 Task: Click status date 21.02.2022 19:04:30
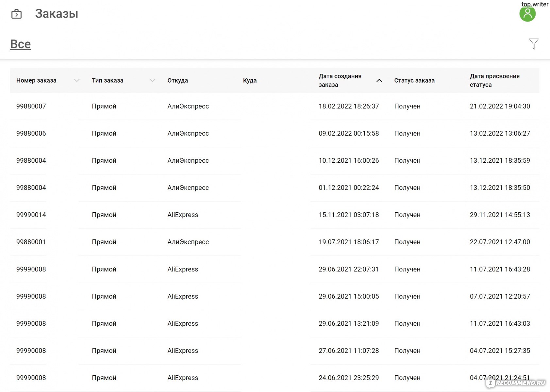[x=500, y=106]
